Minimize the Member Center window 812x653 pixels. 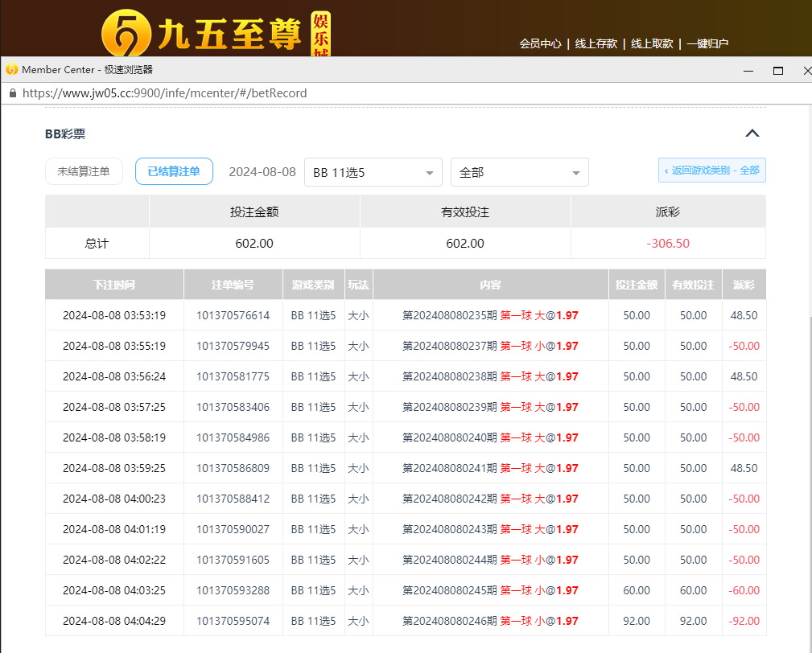(x=748, y=71)
